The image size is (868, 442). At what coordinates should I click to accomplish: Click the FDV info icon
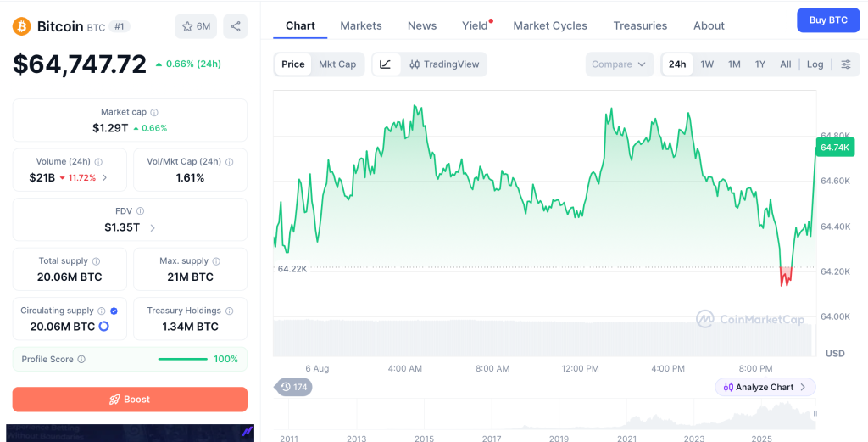140,211
